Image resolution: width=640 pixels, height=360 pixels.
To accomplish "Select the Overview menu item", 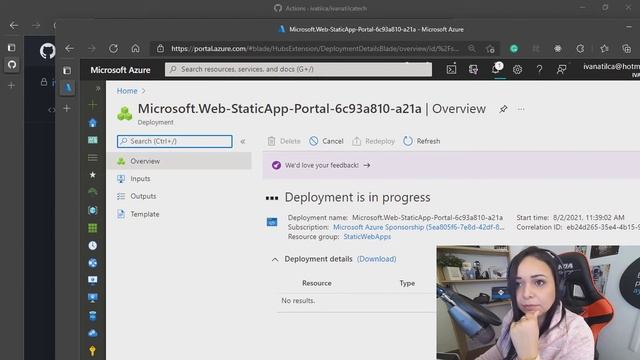I will [179, 161].
